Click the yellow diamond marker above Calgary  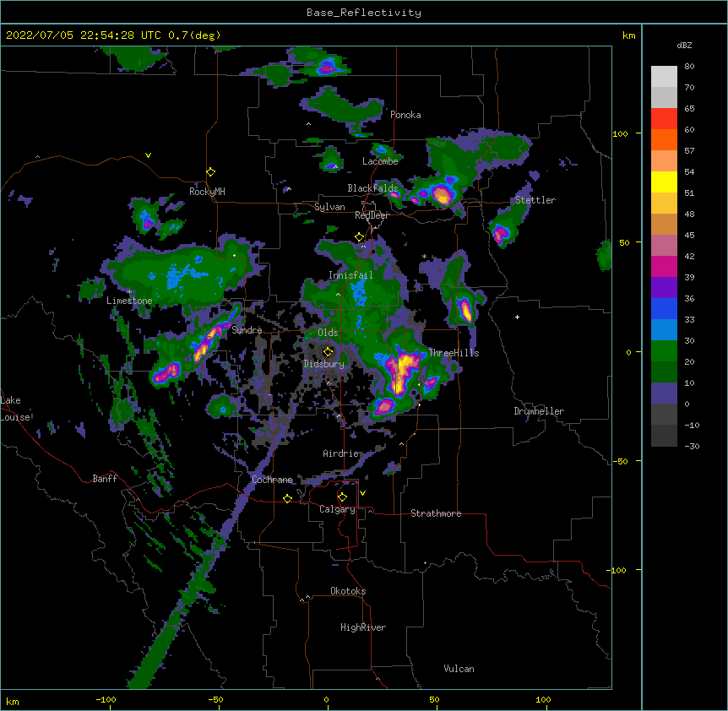tap(342, 497)
